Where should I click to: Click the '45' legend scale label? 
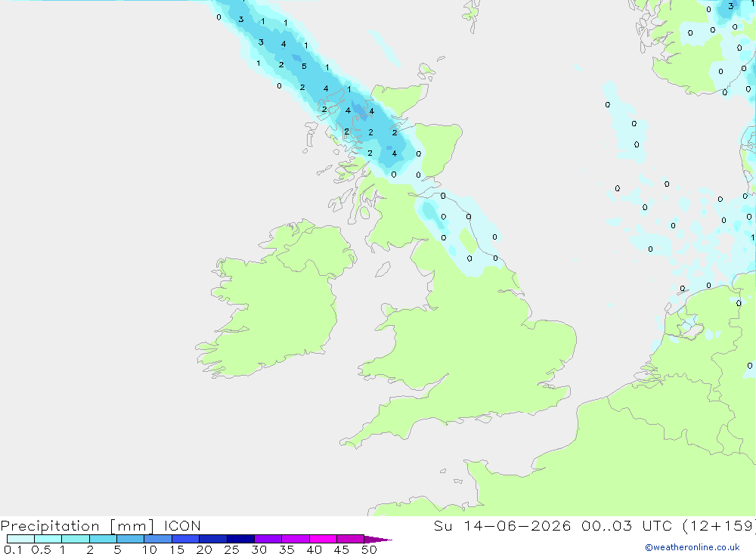(x=342, y=549)
